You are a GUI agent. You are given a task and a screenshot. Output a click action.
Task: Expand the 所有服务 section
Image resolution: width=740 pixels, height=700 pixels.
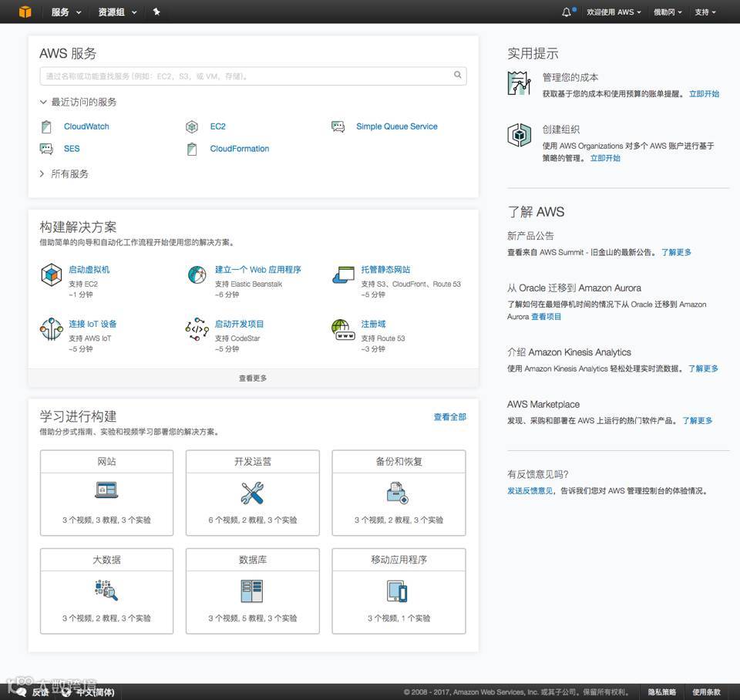pos(64,173)
